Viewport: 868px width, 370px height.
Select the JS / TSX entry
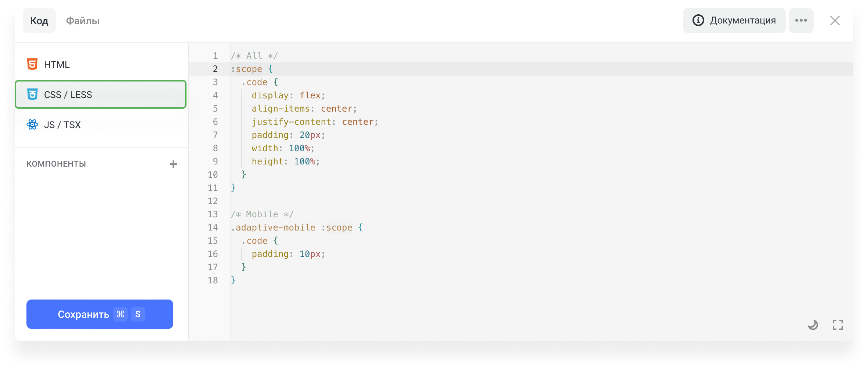[x=101, y=125]
